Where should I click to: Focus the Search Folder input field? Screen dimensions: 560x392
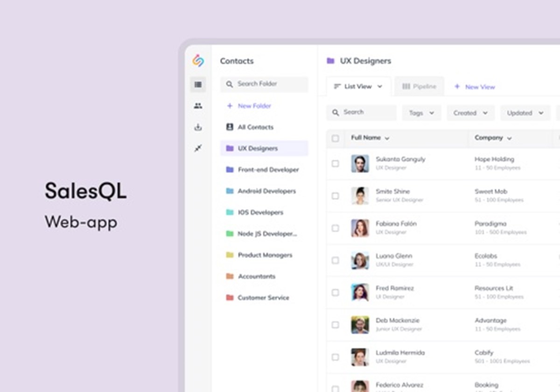pyautogui.click(x=264, y=84)
